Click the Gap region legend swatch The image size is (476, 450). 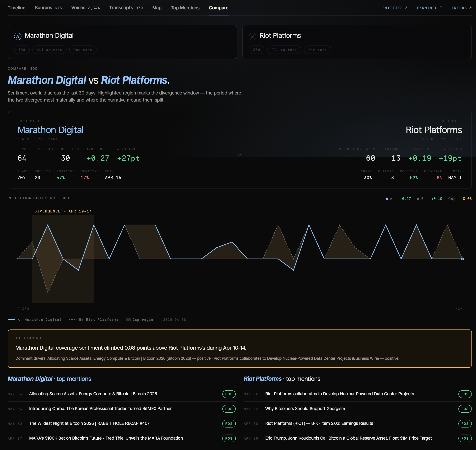(128, 320)
